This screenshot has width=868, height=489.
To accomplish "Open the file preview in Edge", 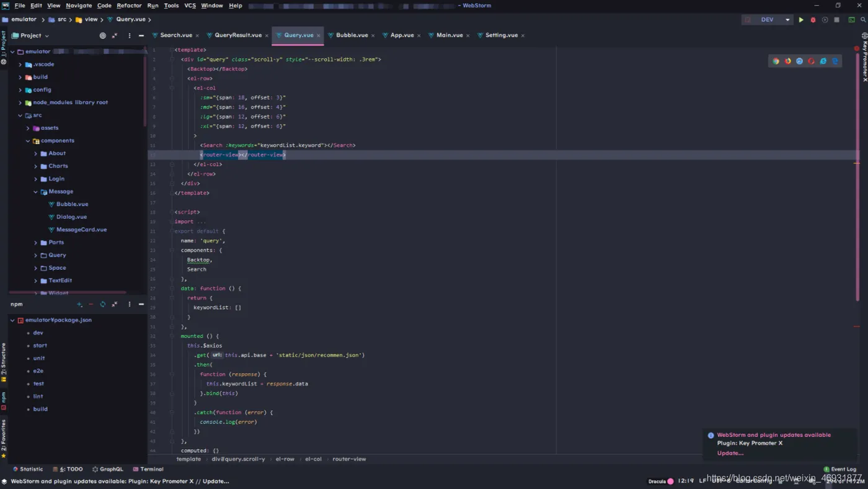I will [835, 61].
